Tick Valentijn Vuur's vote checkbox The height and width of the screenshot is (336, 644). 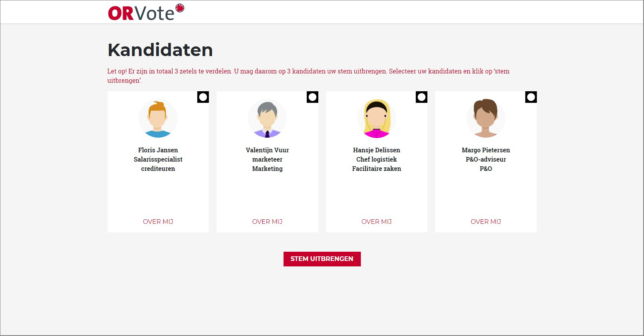coord(313,97)
